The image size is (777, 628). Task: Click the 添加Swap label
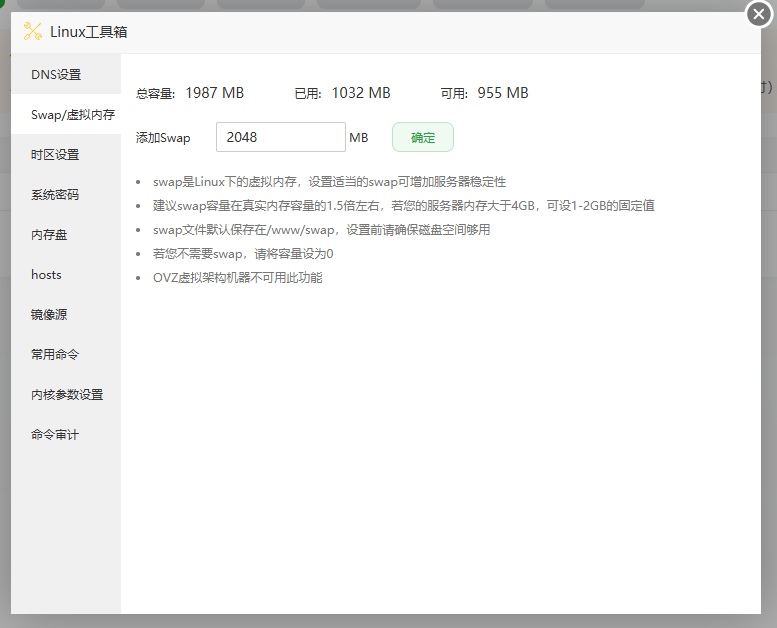[163, 138]
